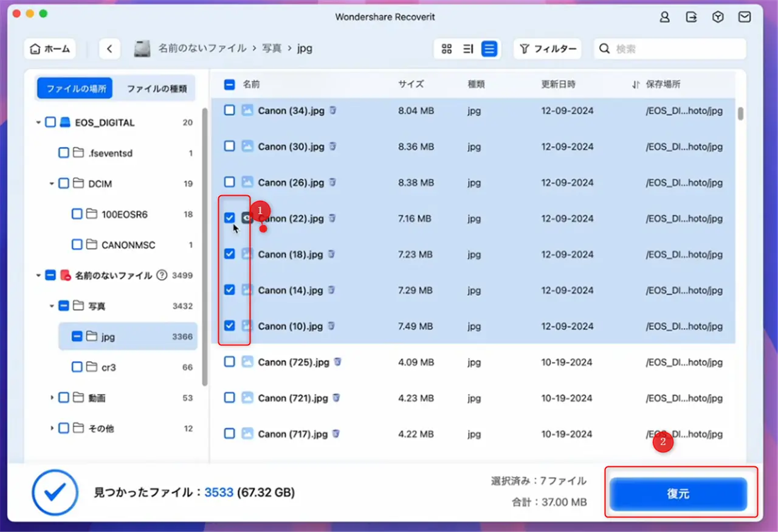Toggle the select-all checkbox in header
This screenshot has height=532, width=778.
coord(229,85)
